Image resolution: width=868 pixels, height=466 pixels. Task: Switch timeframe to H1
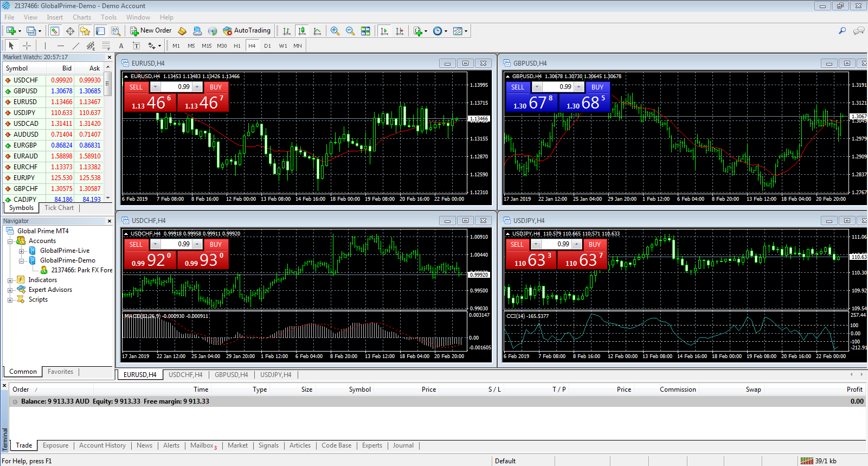[237, 46]
